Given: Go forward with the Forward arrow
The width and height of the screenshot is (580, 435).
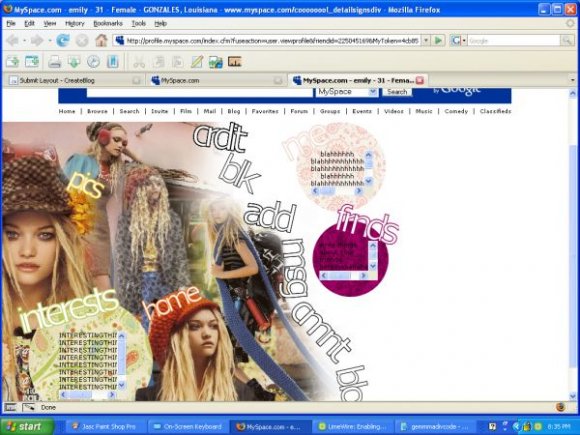Looking at the screenshot, I should tap(37, 40).
